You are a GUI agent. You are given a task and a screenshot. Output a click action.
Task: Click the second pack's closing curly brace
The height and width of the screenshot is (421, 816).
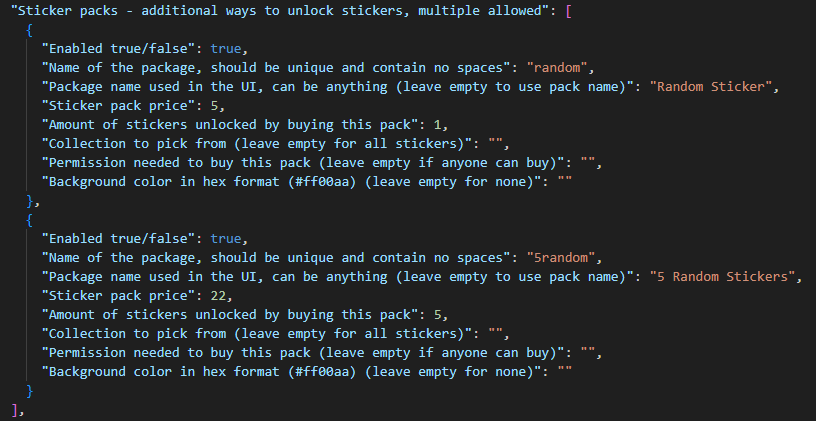29,391
